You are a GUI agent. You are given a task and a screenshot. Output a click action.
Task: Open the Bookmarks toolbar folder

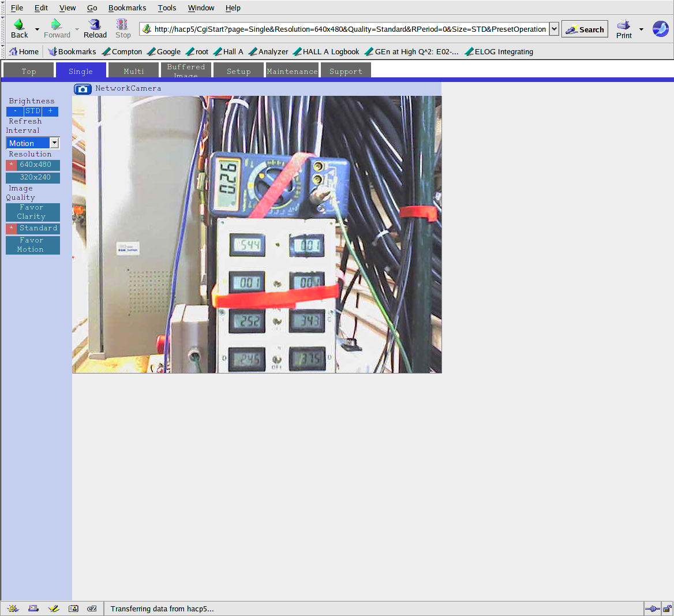pyautogui.click(x=72, y=51)
